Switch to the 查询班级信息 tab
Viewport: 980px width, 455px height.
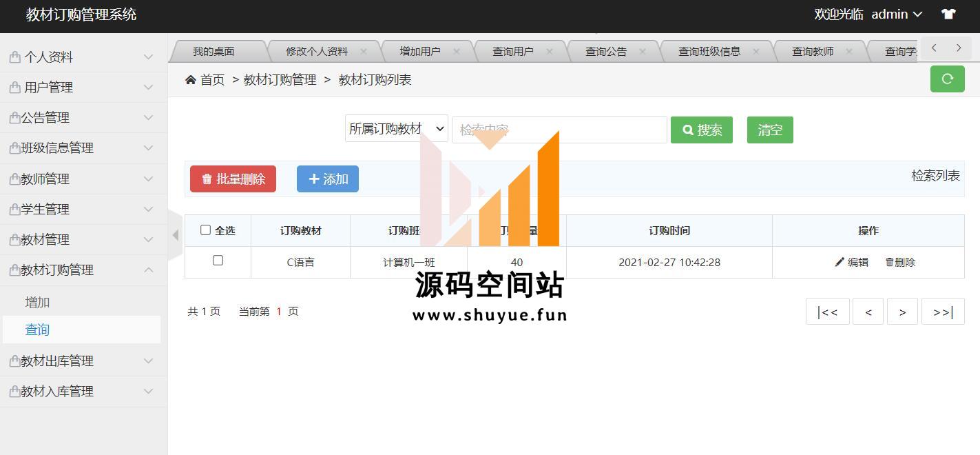point(709,51)
